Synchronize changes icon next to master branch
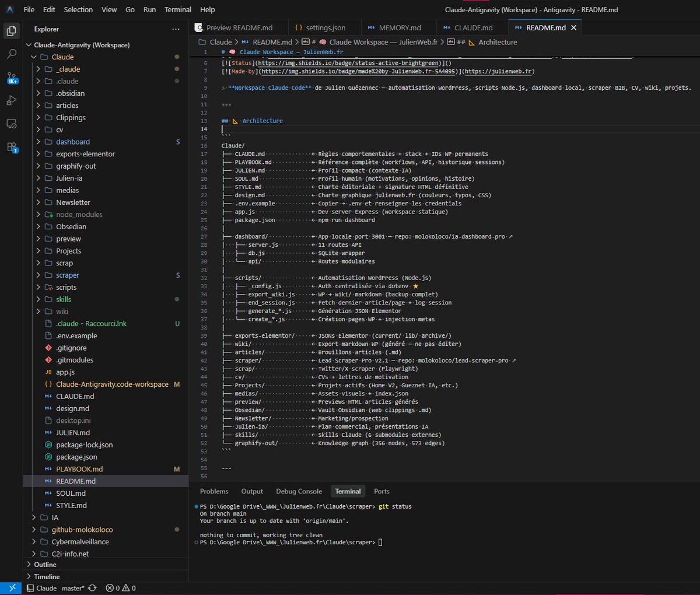This screenshot has height=595, width=700. tap(92, 588)
